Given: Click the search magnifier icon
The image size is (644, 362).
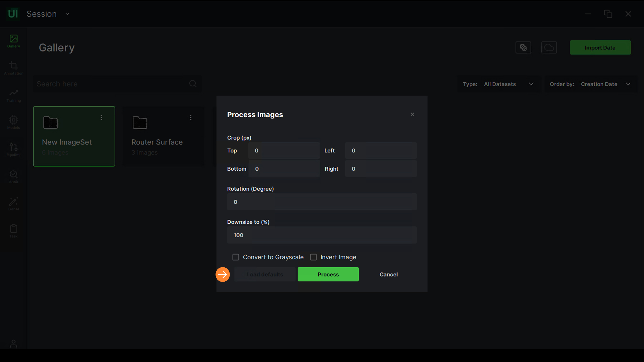Looking at the screenshot, I should tap(193, 84).
